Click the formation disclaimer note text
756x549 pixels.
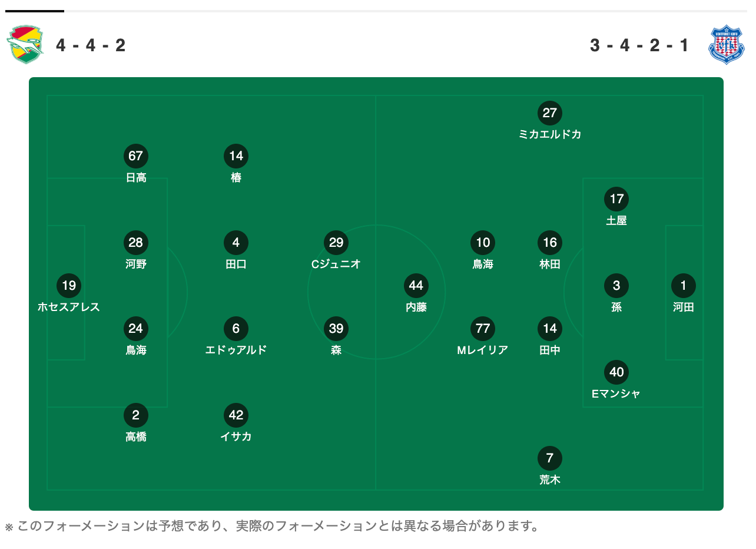(x=272, y=525)
